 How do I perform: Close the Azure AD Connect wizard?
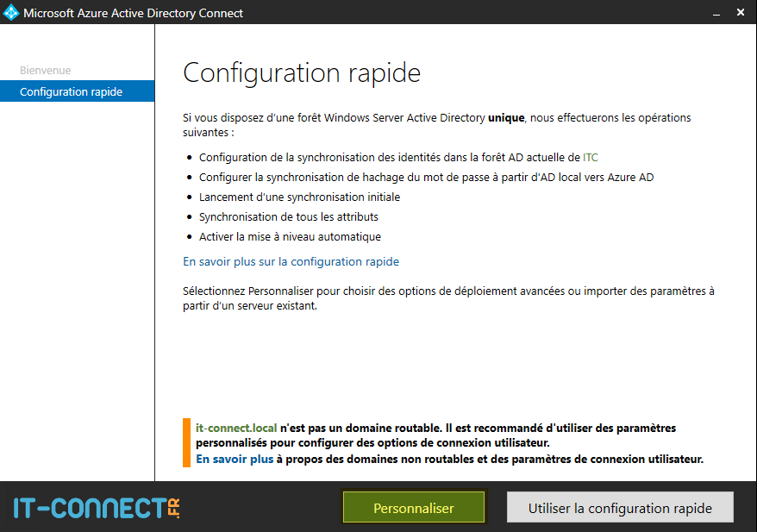point(740,12)
